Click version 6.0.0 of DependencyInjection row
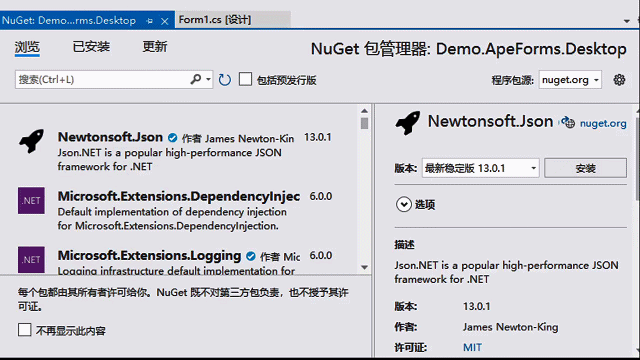Image resolution: width=640 pixels, height=360 pixels. [321, 196]
